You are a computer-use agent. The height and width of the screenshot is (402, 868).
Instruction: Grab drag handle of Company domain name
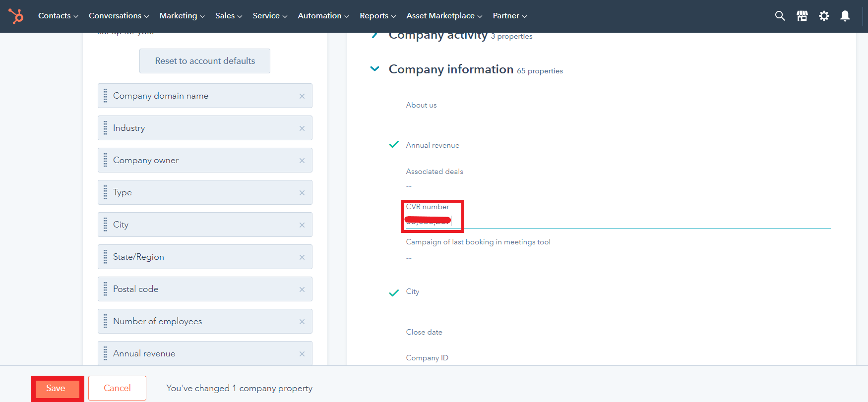pyautogui.click(x=105, y=96)
